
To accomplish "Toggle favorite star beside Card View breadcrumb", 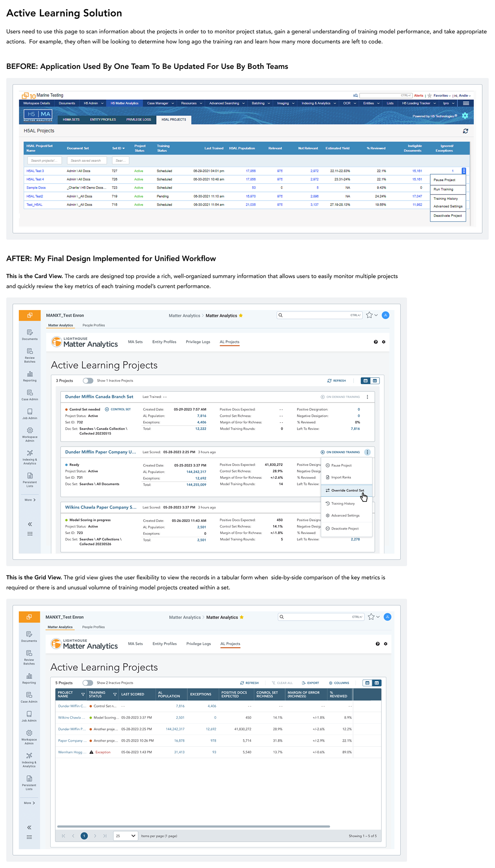I will pyautogui.click(x=241, y=315).
